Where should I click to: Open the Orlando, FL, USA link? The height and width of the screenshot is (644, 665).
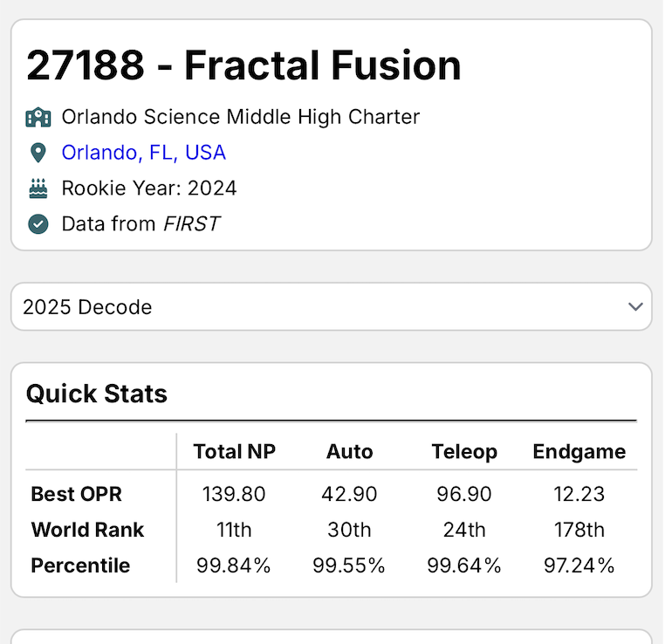tap(144, 153)
